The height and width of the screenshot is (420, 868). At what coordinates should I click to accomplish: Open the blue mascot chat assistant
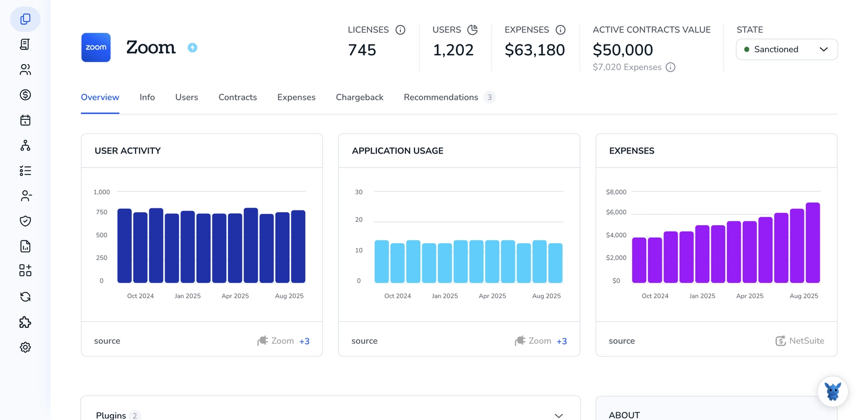[x=833, y=391]
